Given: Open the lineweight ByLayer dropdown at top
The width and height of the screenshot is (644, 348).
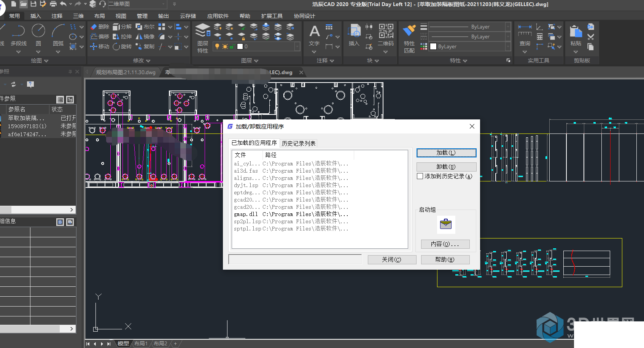Looking at the screenshot, I should coord(508,27).
